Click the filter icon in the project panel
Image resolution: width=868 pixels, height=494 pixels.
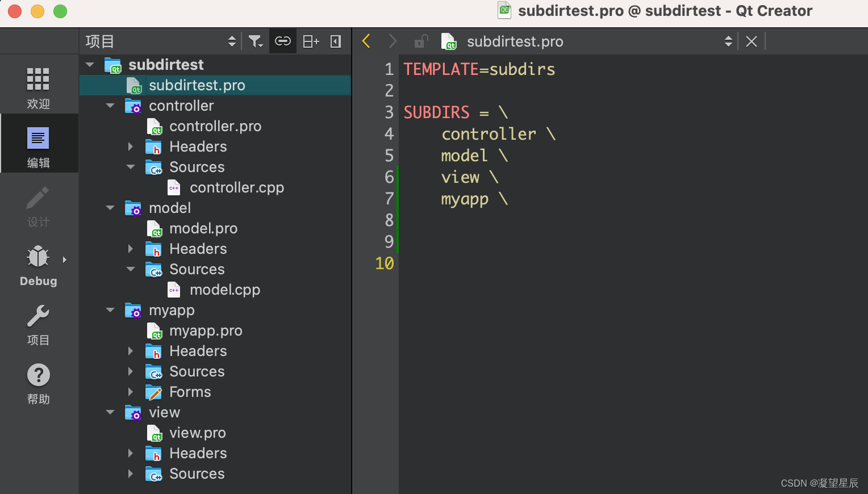[x=256, y=41]
